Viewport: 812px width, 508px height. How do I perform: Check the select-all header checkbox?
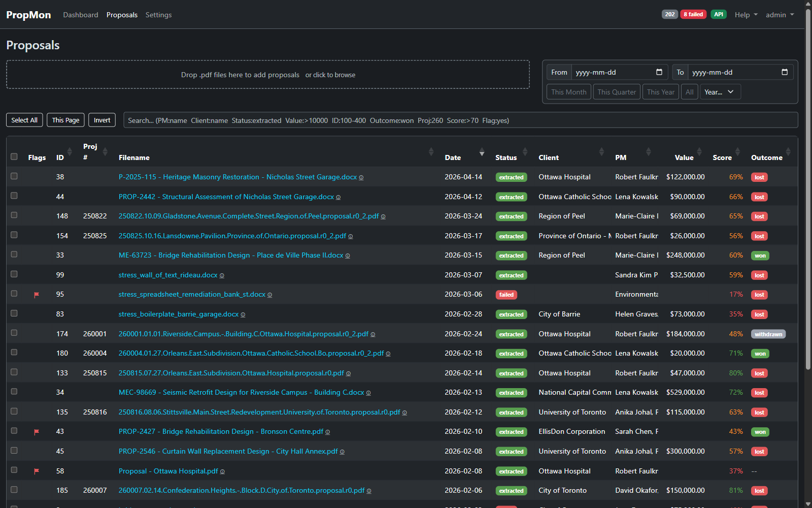(x=14, y=156)
